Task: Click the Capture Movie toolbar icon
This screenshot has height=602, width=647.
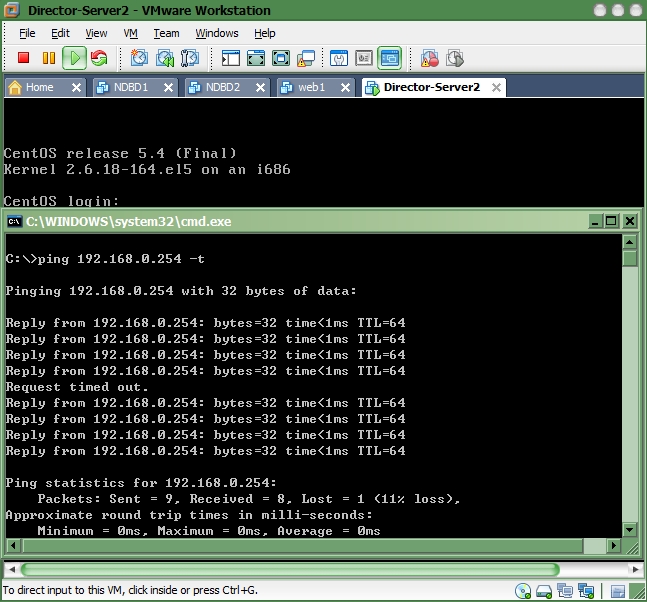Action: [430, 58]
